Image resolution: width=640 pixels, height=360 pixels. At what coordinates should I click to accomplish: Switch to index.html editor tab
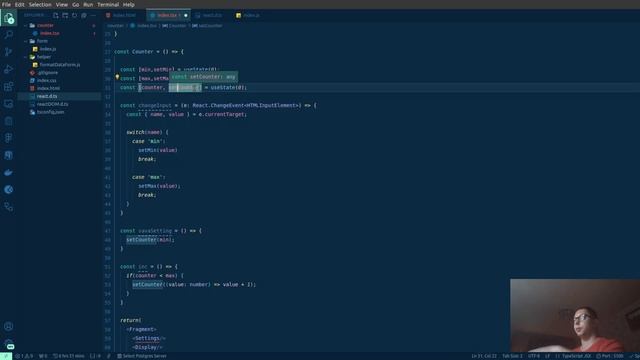coord(124,16)
